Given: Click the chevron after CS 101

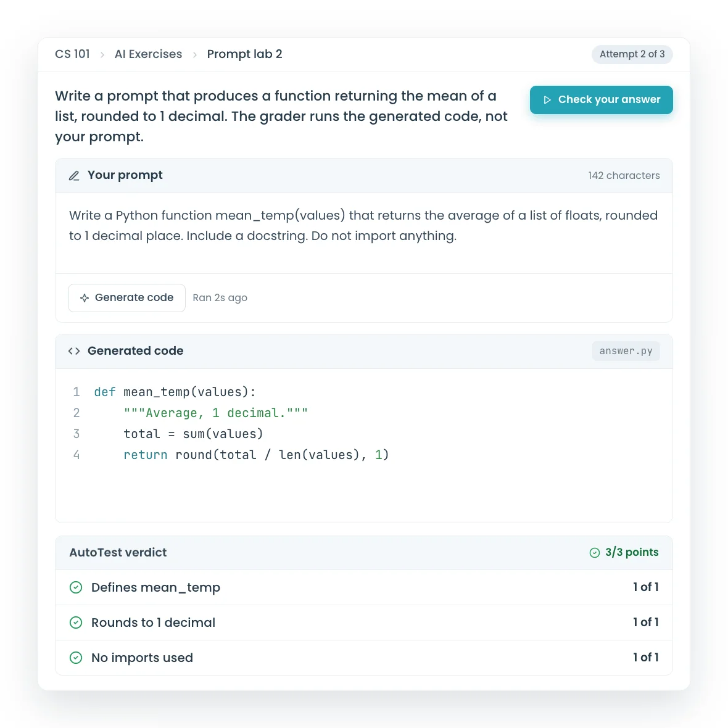Looking at the screenshot, I should coord(102,55).
